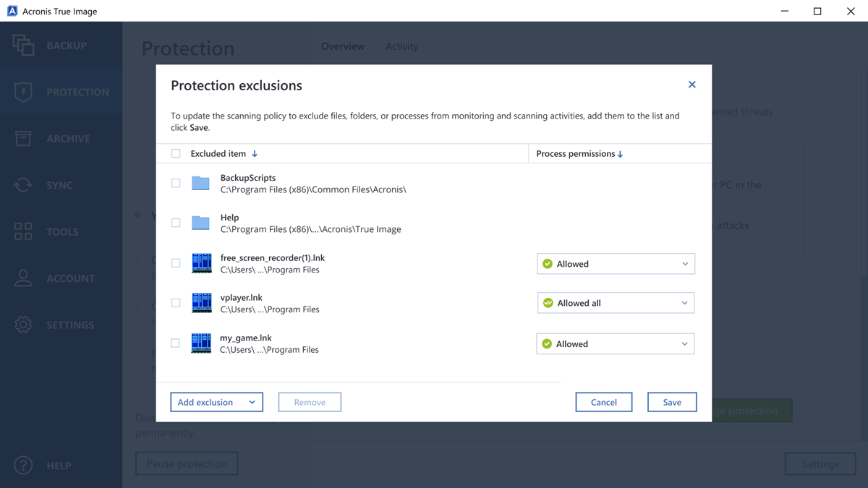Toggle the select-all Excluded item checkbox
This screenshot has width=868, height=488.
click(x=176, y=153)
